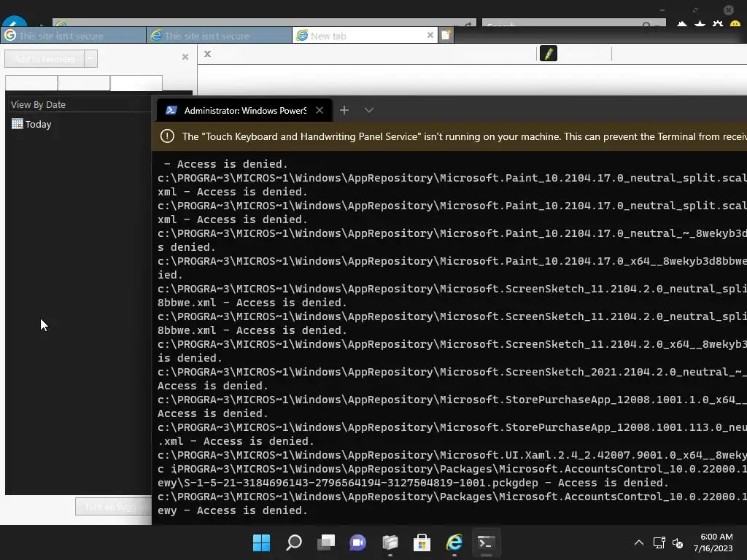
Task: Click the S-1-5-21-3184696143 pckgdep output line
Action: pos(413,483)
